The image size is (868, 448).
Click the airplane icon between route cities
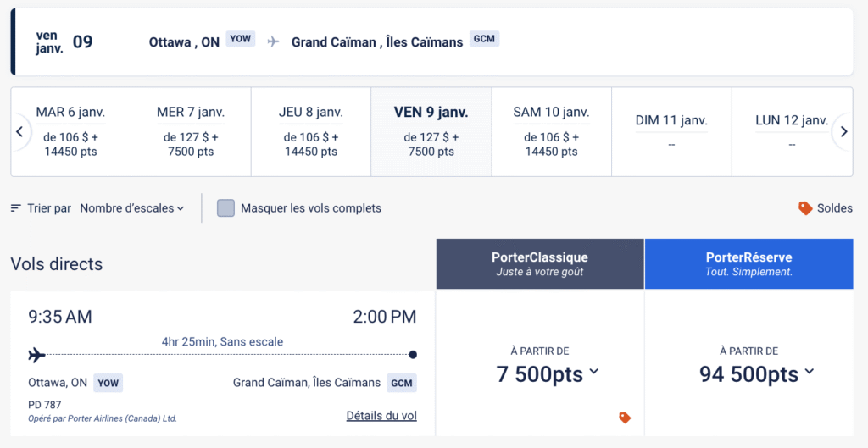[x=273, y=41]
